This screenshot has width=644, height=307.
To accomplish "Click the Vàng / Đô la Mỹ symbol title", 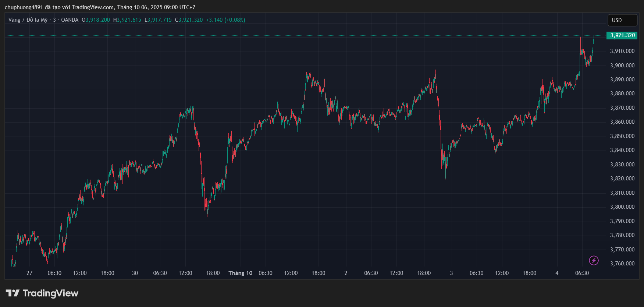I will 28,20.
